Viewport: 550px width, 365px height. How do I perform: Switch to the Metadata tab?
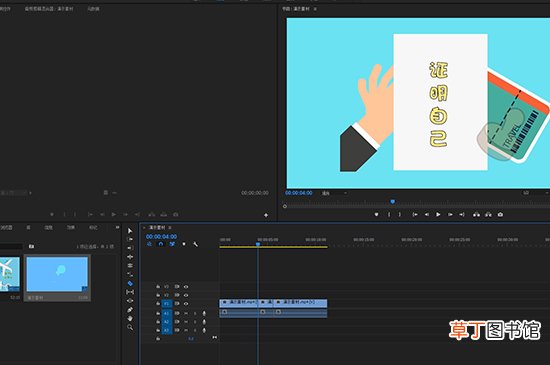coord(93,9)
